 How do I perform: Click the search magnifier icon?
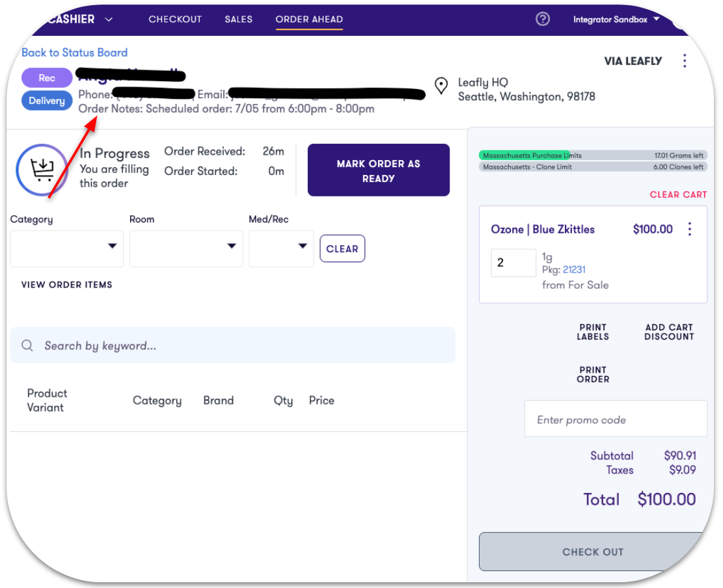(27, 345)
